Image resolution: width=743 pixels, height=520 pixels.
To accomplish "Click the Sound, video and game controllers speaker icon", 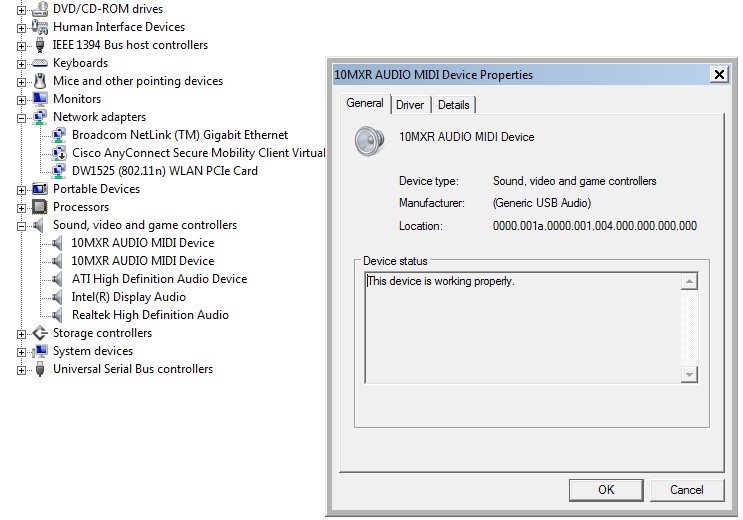I will pyautogui.click(x=39, y=225).
